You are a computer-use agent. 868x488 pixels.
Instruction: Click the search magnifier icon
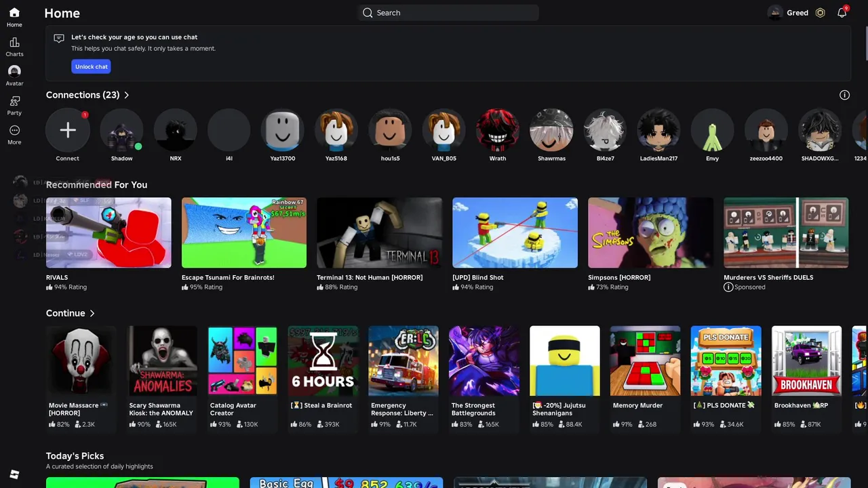tap(368, 13)
